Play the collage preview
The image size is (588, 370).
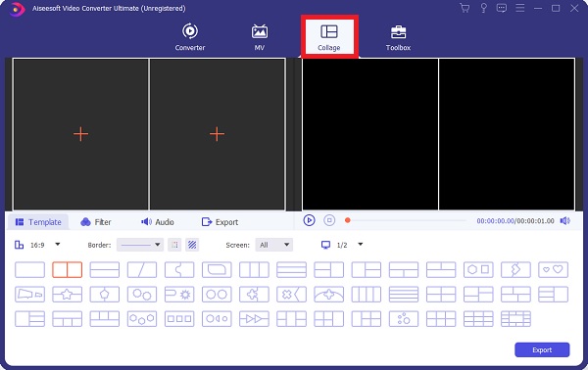click(309, 220)
